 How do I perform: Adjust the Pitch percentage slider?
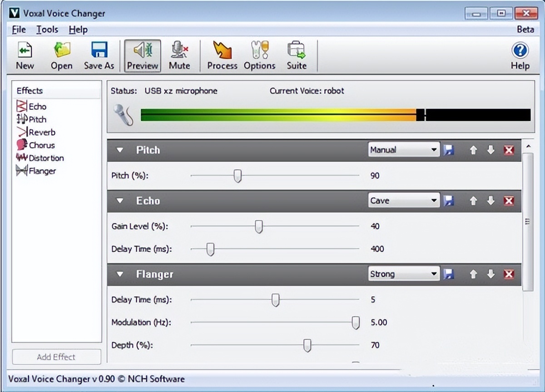pyautogui.click(x=238, y=176)
